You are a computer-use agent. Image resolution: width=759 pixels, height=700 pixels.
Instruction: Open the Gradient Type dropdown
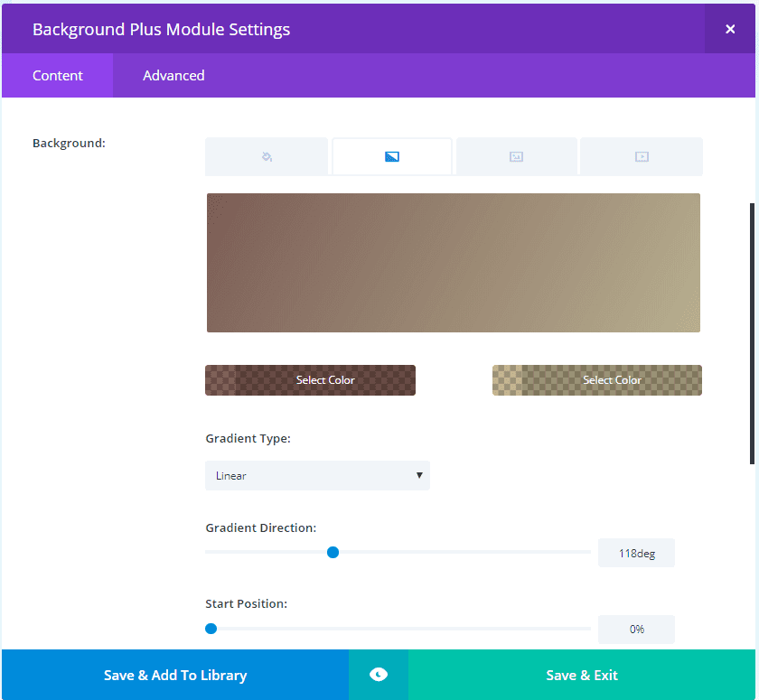(x=317, y=475)
